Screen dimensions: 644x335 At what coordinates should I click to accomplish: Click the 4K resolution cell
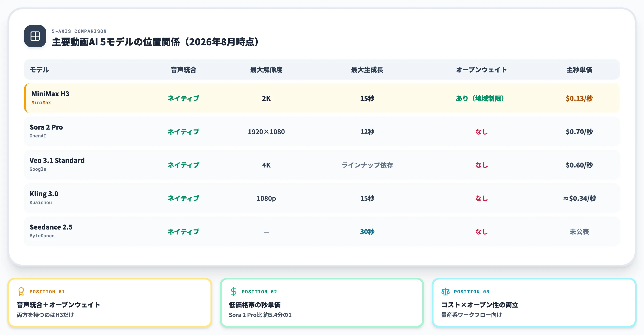pyautogui.click(x=266, y=165)
